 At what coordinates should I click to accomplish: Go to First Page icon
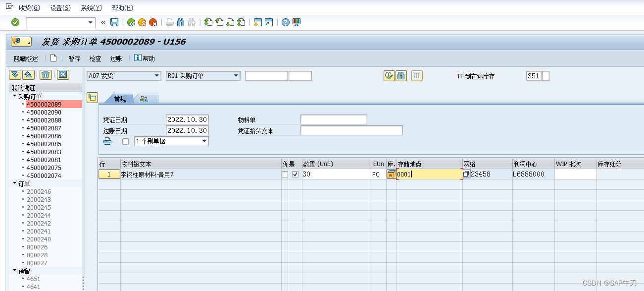pos(208,22)
